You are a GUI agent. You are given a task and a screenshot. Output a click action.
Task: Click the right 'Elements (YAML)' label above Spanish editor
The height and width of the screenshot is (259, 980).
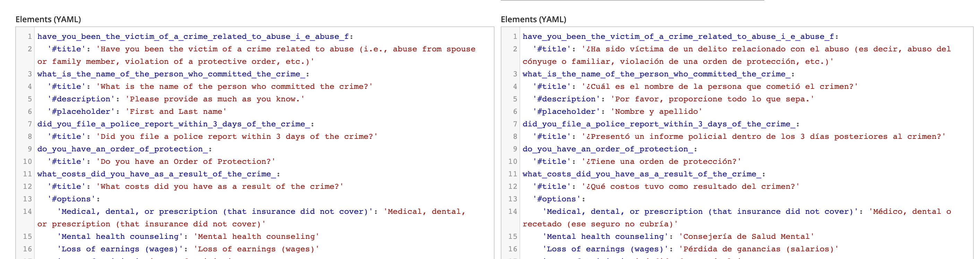pos(533,19)
